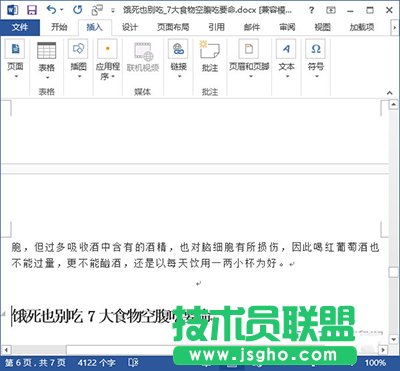Image resolution: width=400 pixels, height=371 pixels.
Task: Click the 插图 illustrations icon
Action: click(x=78, y=49)
